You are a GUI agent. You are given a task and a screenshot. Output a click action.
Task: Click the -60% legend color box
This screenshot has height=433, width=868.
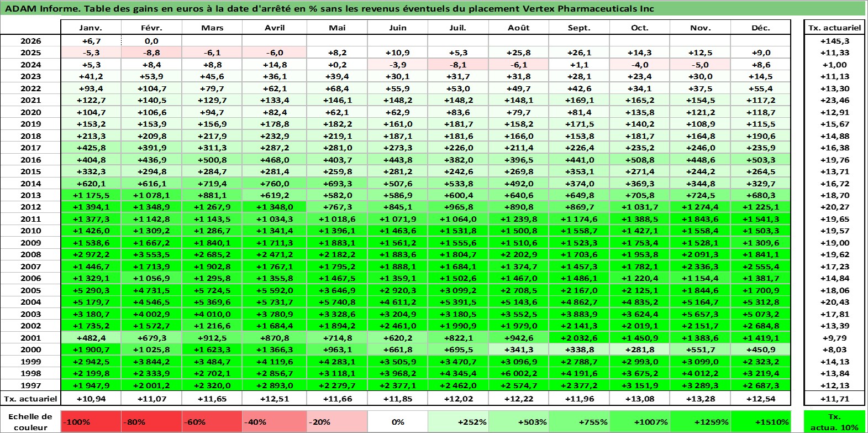click(x=212, y=422)
